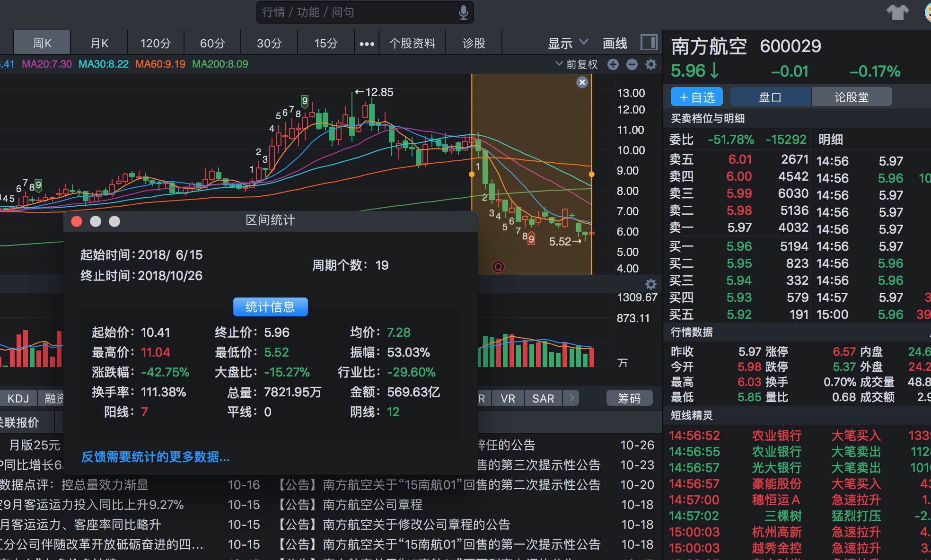The height and width of the screenshot is (560, 931).
Task: Click 三棵树 in 短线精灵 list
Action: (x=783, y=516)
